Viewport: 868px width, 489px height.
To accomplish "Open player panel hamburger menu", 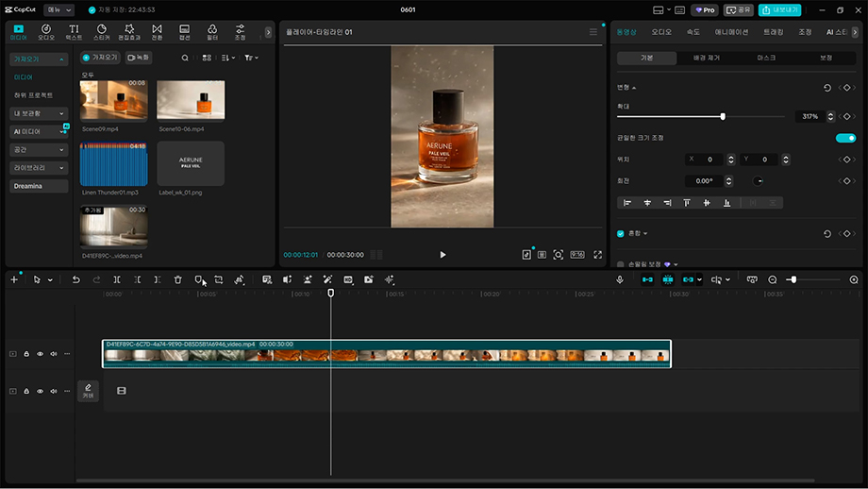I will (593, 32).
